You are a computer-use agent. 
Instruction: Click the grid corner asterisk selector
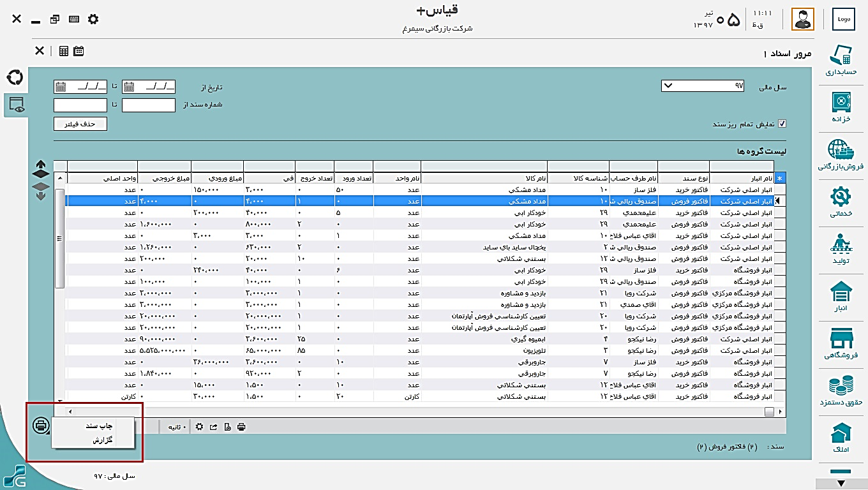point(780,178)
